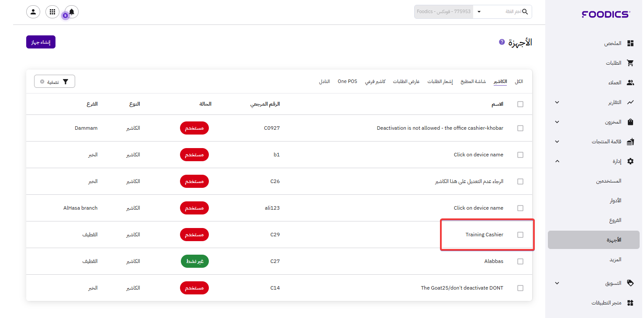Open the filter button
This screenshot has width=644, height=318.
pyautogui.click(x=55, y=82)
